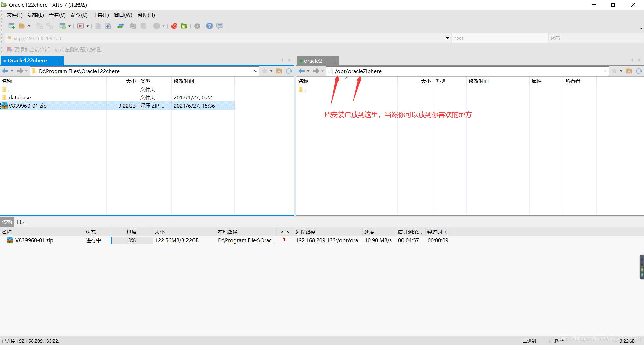The width and height of the screenshot is (644, 345).
Task: Open the 查看(V) menu
Action: (57, 15)
